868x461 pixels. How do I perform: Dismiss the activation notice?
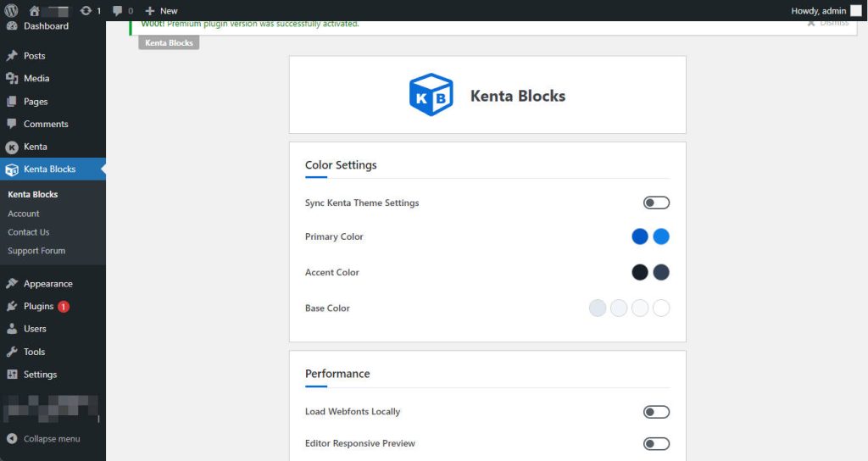(x=827, y=23)
